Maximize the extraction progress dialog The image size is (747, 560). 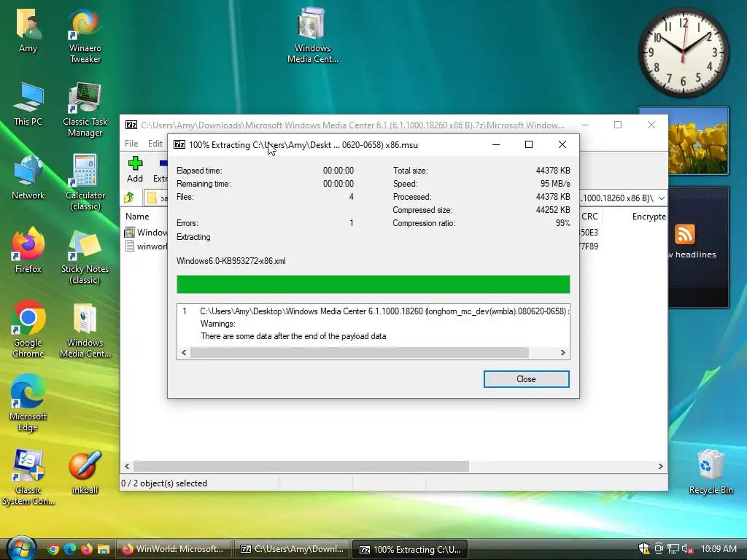pos(529,144)
